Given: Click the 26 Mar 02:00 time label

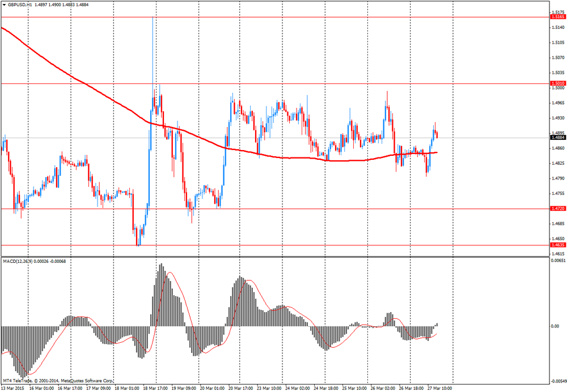Looking at the screenshot, I should coord(383,389).
